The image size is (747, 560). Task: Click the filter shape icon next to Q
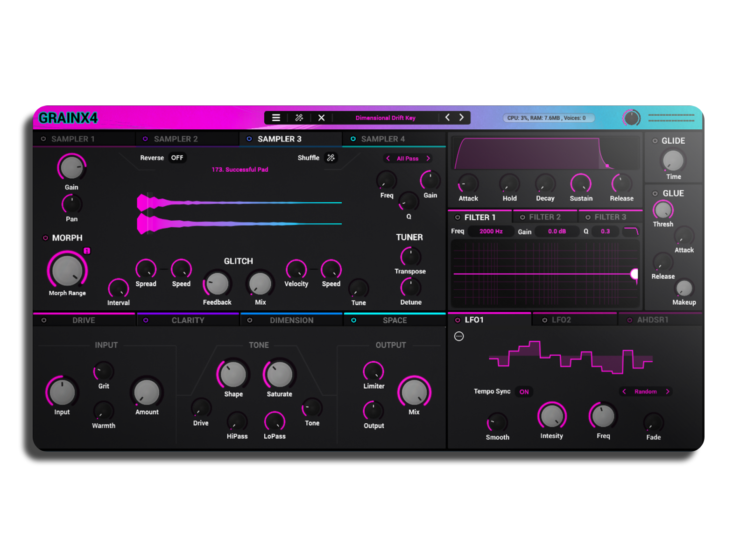point(631,231)
